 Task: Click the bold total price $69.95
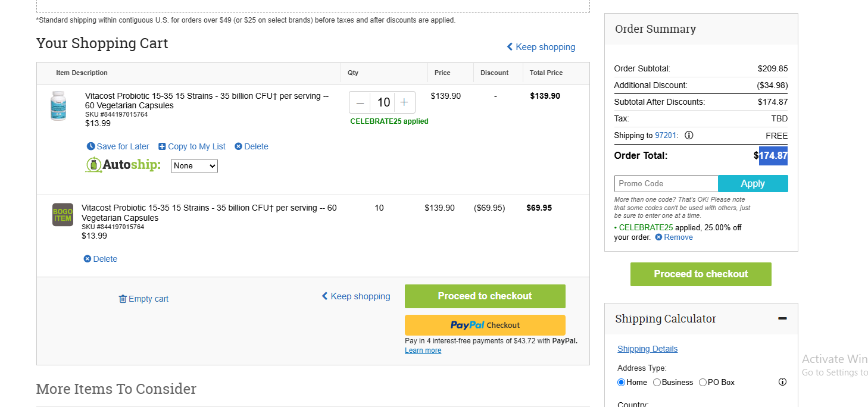point(539,208)
